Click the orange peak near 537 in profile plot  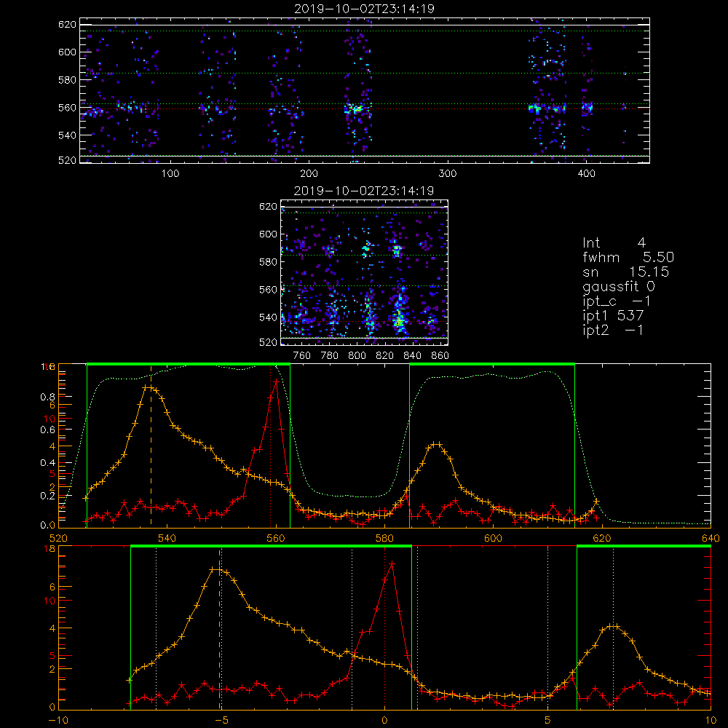tap(149, 387)
